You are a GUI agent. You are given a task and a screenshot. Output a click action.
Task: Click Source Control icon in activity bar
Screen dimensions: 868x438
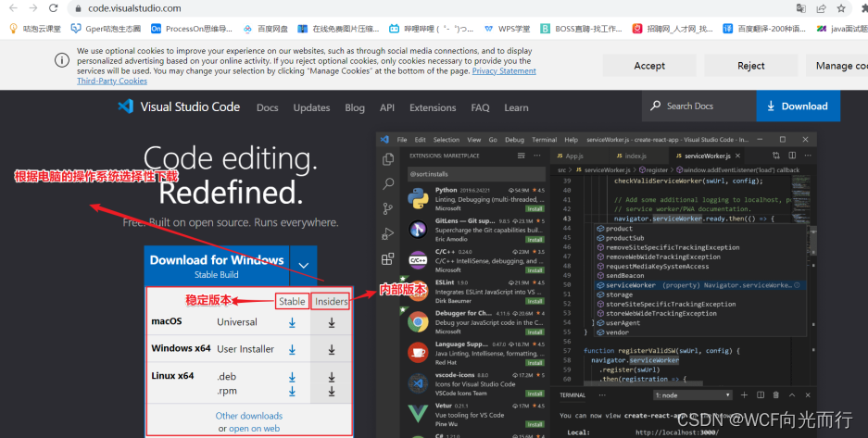388,208
